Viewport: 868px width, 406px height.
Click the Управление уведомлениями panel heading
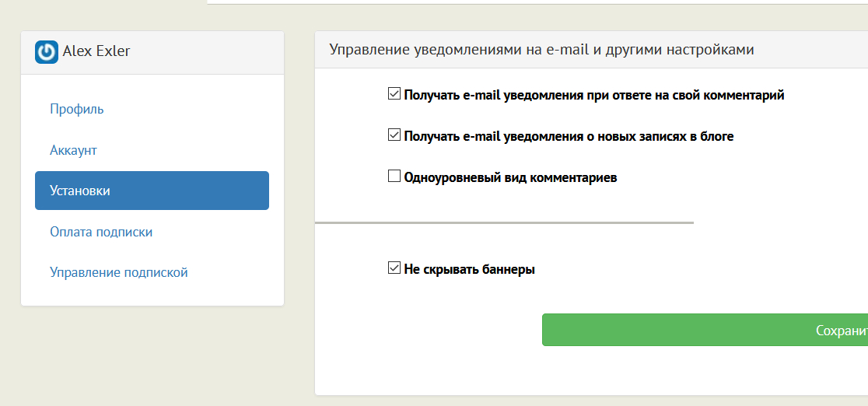pos(542,50)
